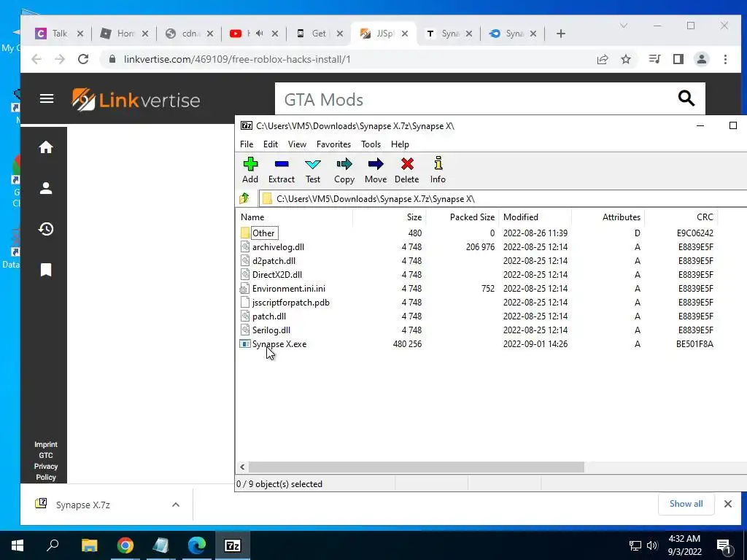This screenshot has width=747, height=560.
Task: Open Microsoft Edge from the taskbar
Action: coord(196,545)
